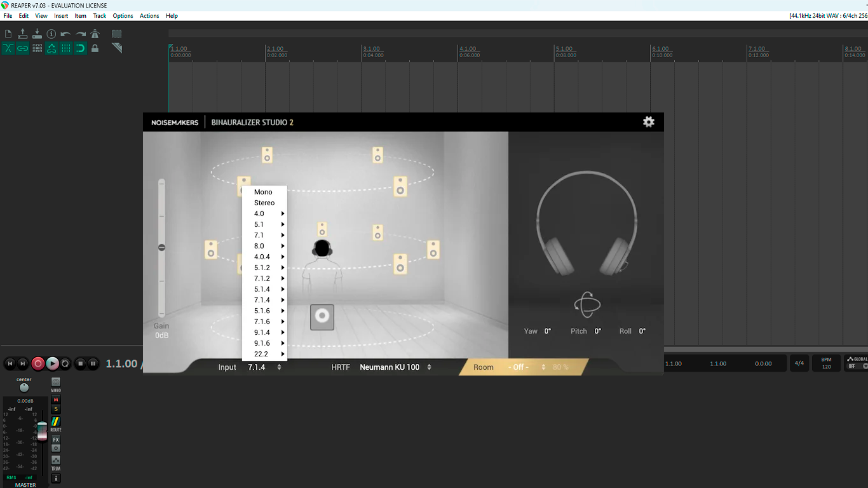Expand the 8.0 submenu
Screen dimensions: 868x488
click(265, 246)
